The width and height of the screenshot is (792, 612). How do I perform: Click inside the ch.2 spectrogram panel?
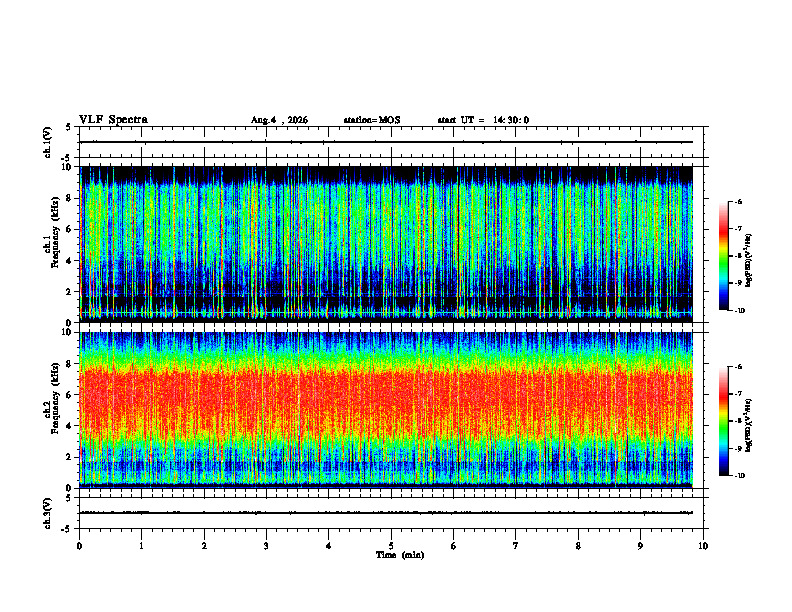click(386, 410)
